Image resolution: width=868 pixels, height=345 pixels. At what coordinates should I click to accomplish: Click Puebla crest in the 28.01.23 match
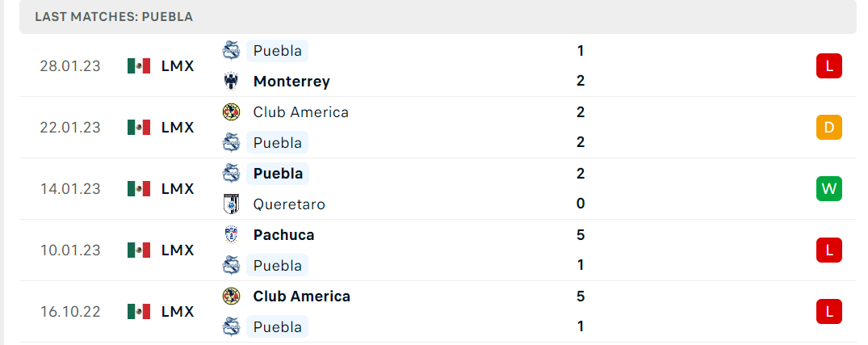[231, 51]
